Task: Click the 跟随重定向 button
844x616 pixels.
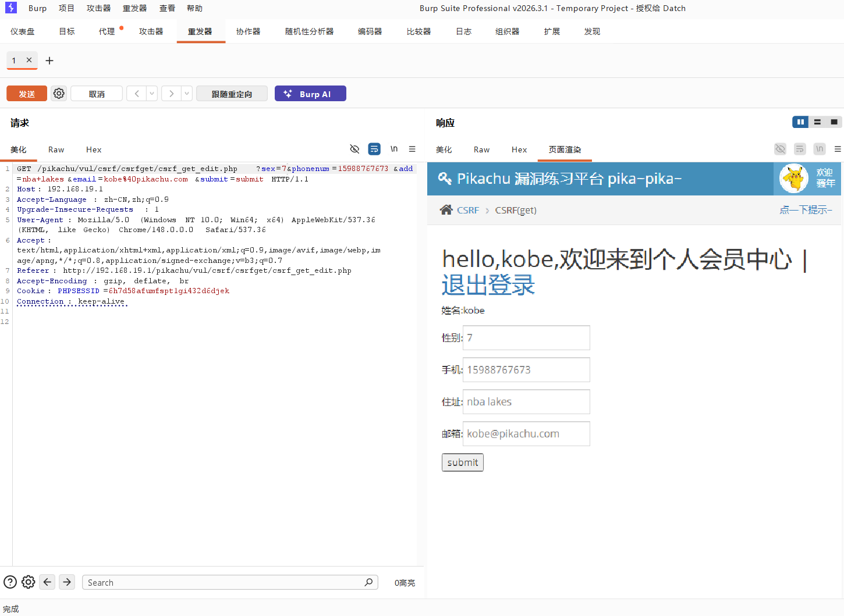Action: [x=232, y=94]
